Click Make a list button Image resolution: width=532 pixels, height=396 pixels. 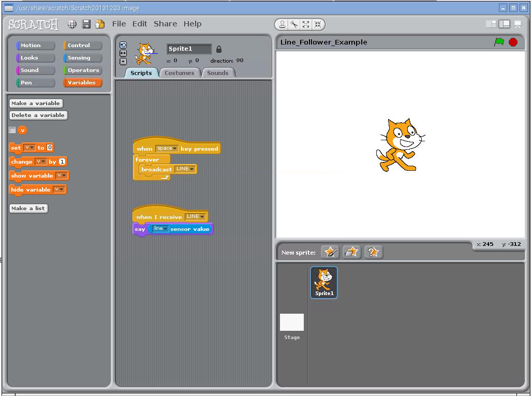coord(28,208)
